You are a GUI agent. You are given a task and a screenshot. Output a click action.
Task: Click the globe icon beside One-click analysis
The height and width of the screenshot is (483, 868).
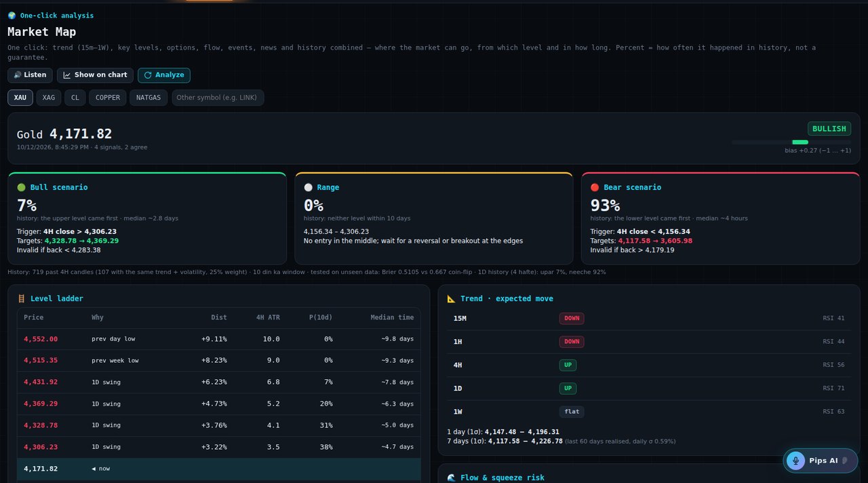pyautogui.click(x=12, y=16)
